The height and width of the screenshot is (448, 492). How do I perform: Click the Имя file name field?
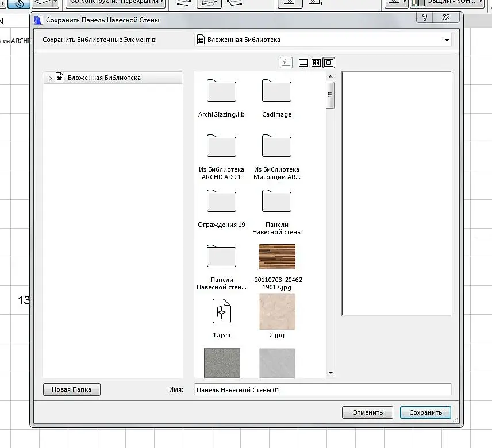(x=322, y=390)
